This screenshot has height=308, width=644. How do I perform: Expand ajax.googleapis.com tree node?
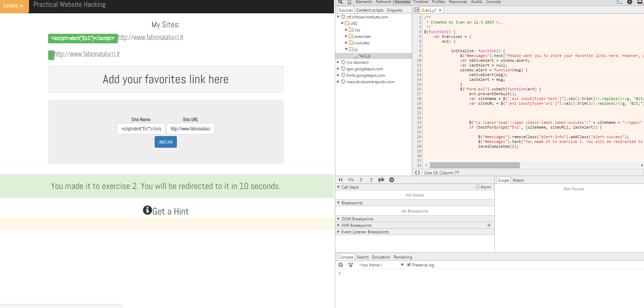pyautogui.click(x=338, y=69)
